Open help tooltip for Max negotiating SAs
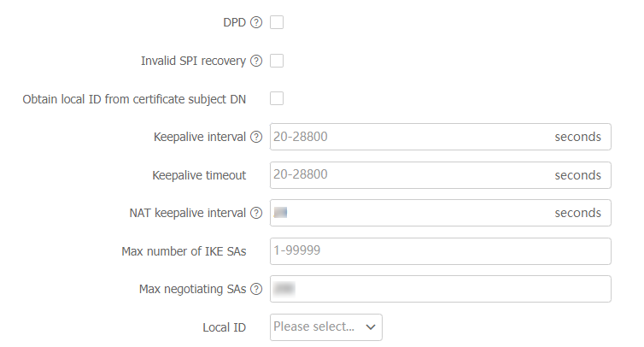Image resolution: width=644 pixels, height=347 pixels. [256, 290]
